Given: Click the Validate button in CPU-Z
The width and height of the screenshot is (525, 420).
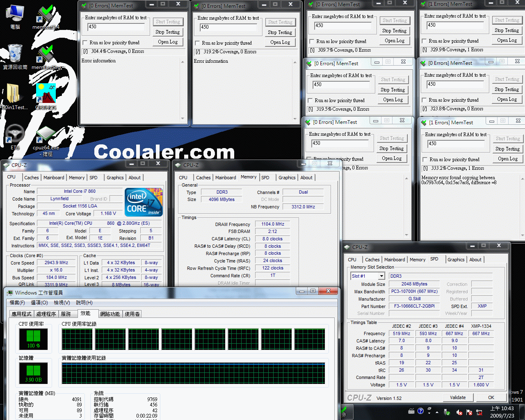Looking at the screenshot, I should click(458, 397).
